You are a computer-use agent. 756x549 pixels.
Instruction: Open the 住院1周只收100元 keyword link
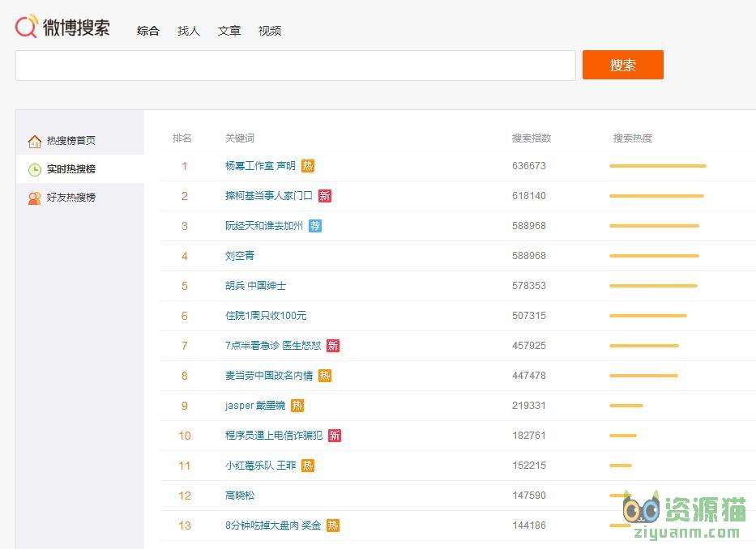[266, 316]
